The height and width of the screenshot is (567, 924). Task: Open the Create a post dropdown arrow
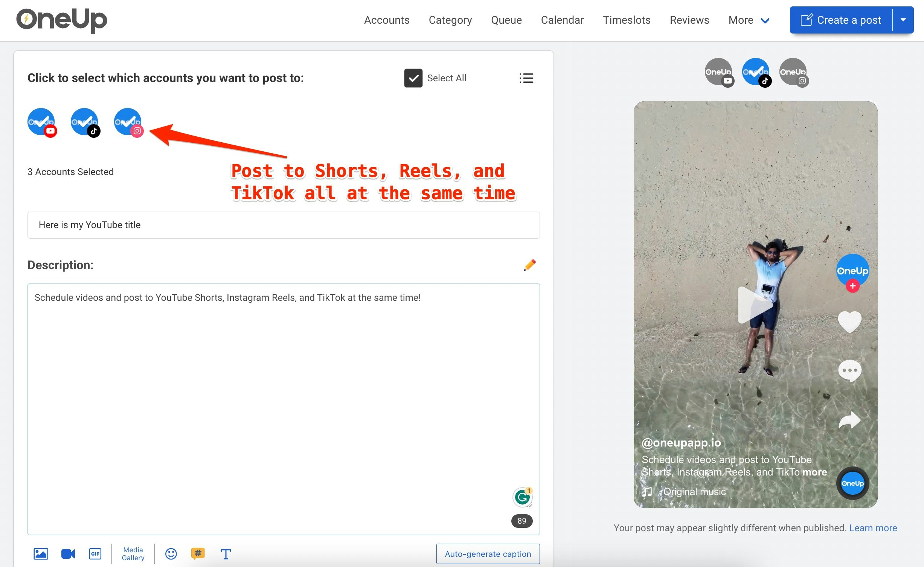tap(903, 20)
